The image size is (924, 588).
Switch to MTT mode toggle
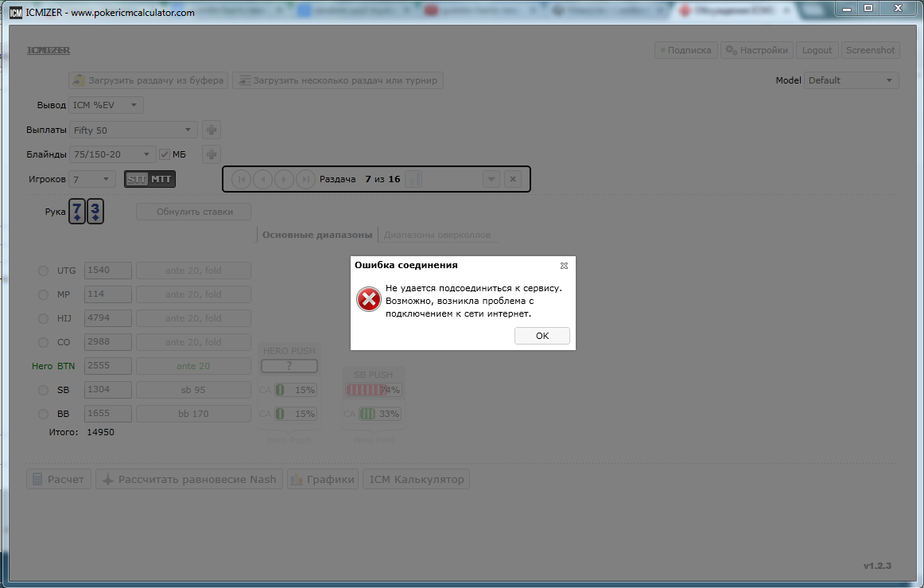(161, 179)
